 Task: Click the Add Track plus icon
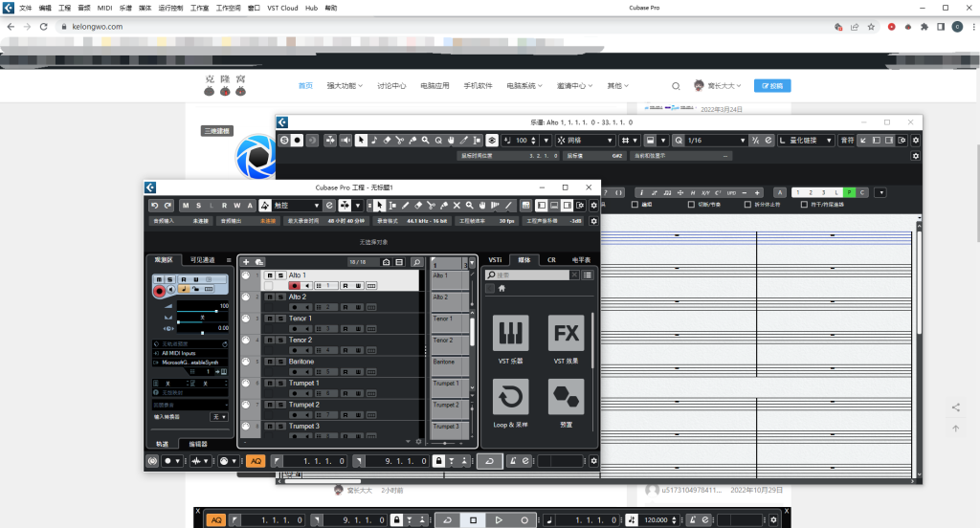point(246,262)
